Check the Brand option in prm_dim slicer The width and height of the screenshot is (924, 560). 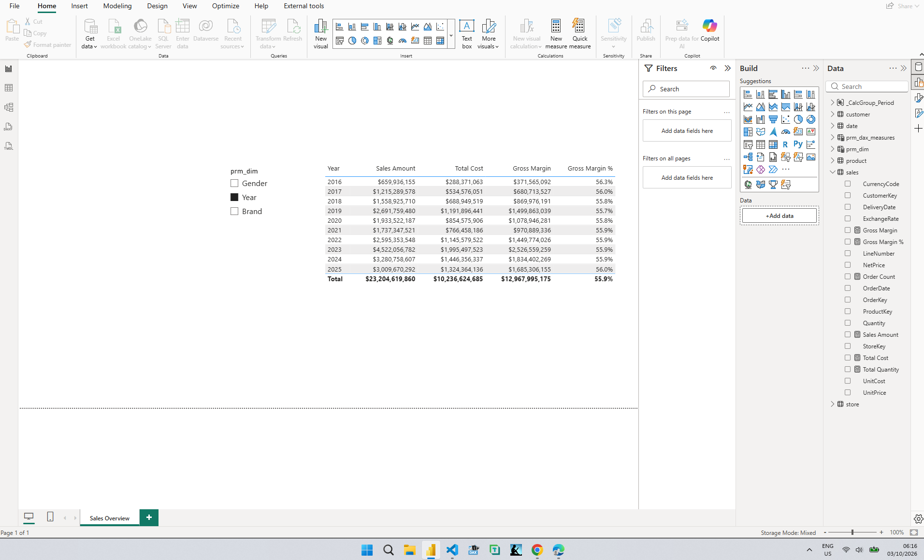click(234, 212)
